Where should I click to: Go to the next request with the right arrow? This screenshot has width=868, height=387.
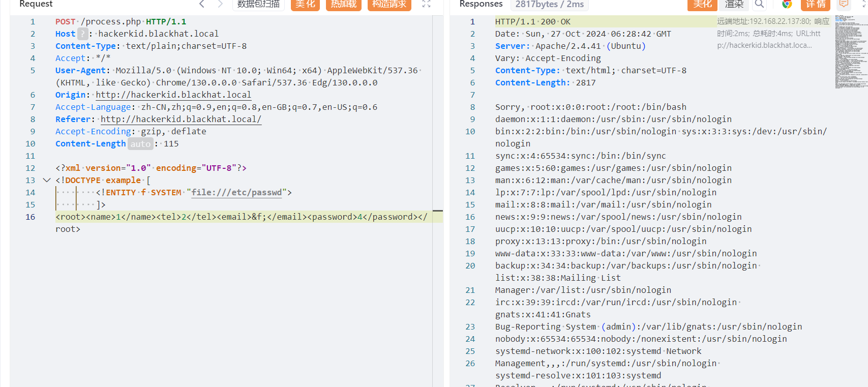pos(220,4)
